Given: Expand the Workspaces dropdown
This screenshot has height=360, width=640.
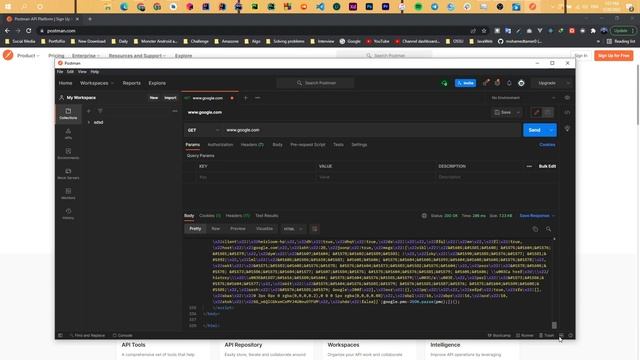Looking at the screenshot, I should (x=97, y=83).
